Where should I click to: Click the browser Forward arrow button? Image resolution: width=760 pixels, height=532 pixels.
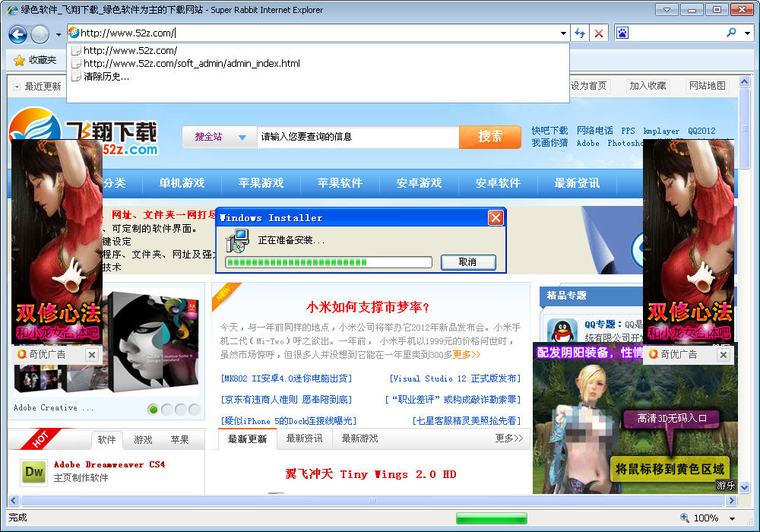click(x=40, y=34)
